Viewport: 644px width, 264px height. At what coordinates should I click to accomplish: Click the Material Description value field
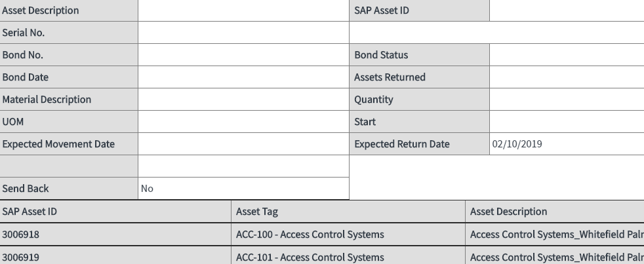243,99
